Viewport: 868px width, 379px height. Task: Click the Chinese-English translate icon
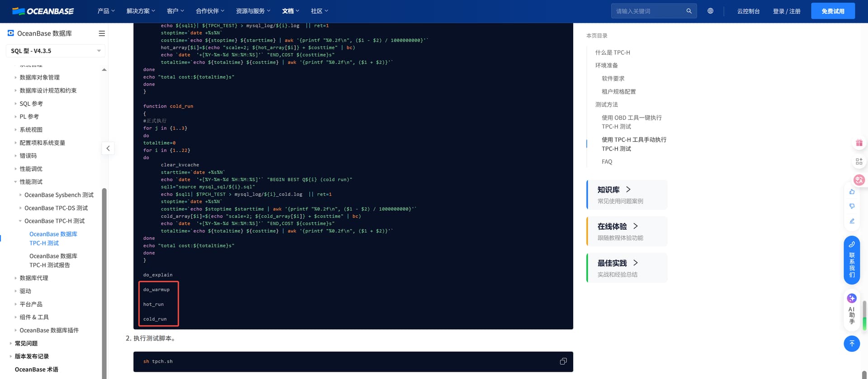point(859,180)
